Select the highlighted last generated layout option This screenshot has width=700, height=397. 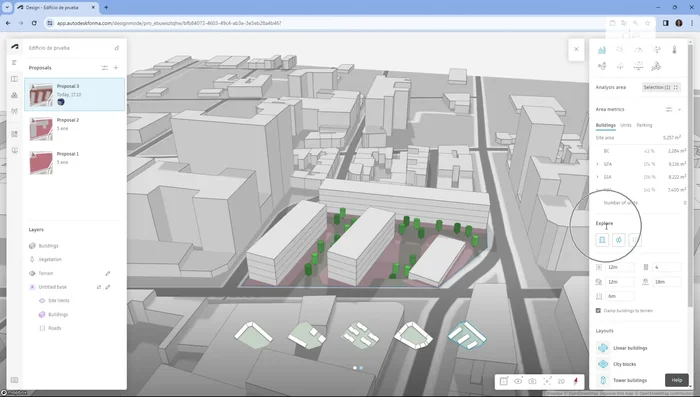467,335
